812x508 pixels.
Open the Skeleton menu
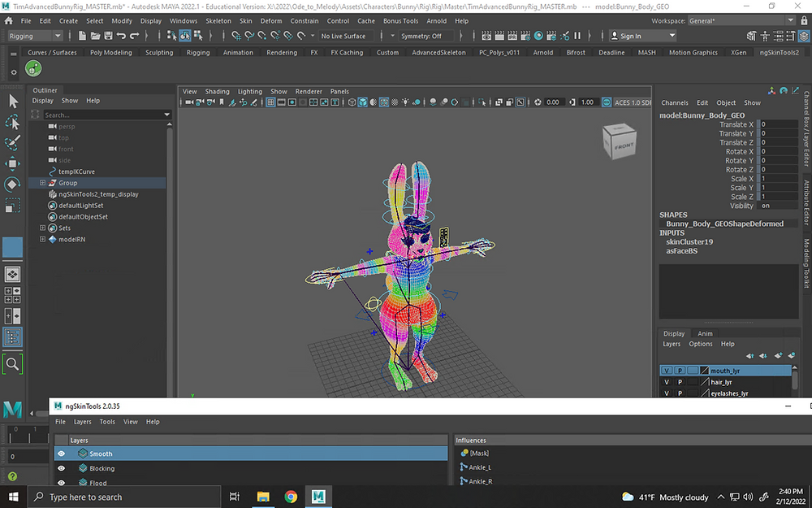[218, 21]
